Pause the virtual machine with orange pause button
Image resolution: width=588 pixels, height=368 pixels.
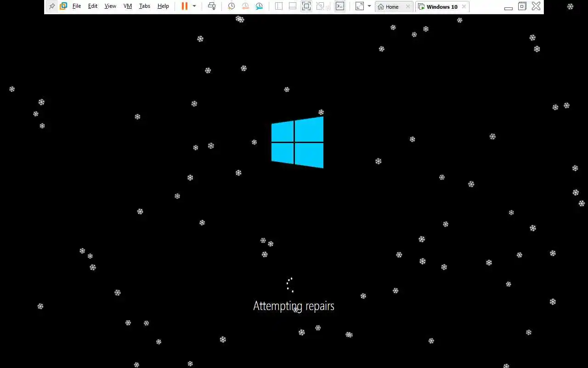pyautogui.click(x=184, y=6)
